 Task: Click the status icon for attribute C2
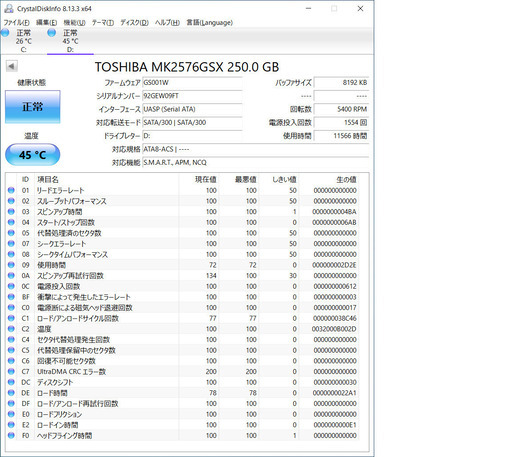coord(11,329)
